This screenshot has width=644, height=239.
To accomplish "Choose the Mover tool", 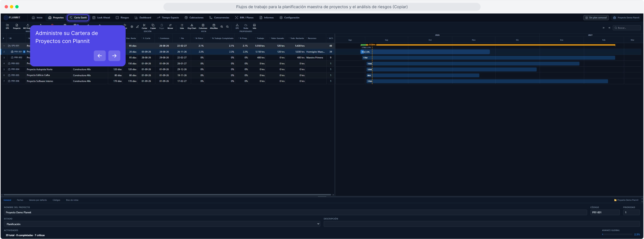I will point(170,26).
